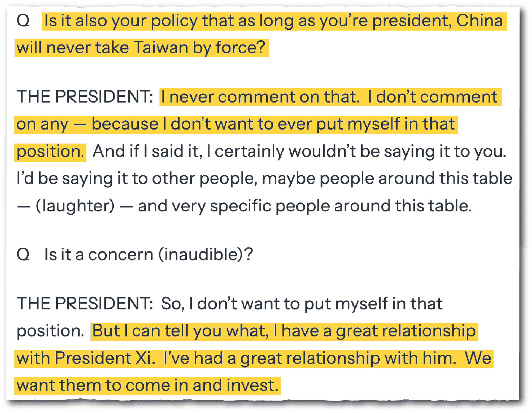532x413 pixels.
Task: Click the word 'concern' in the second question
Action: (x=121, y=255)
